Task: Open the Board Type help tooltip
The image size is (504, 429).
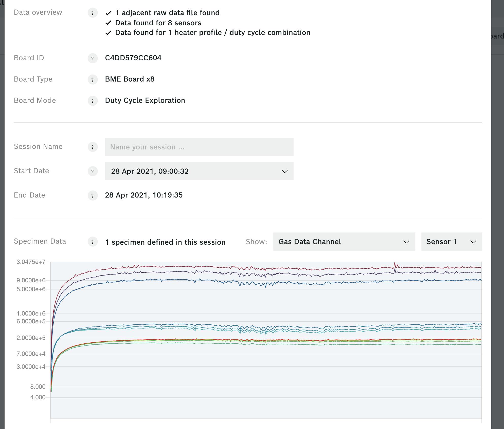Action: click(x=92, y=80)
